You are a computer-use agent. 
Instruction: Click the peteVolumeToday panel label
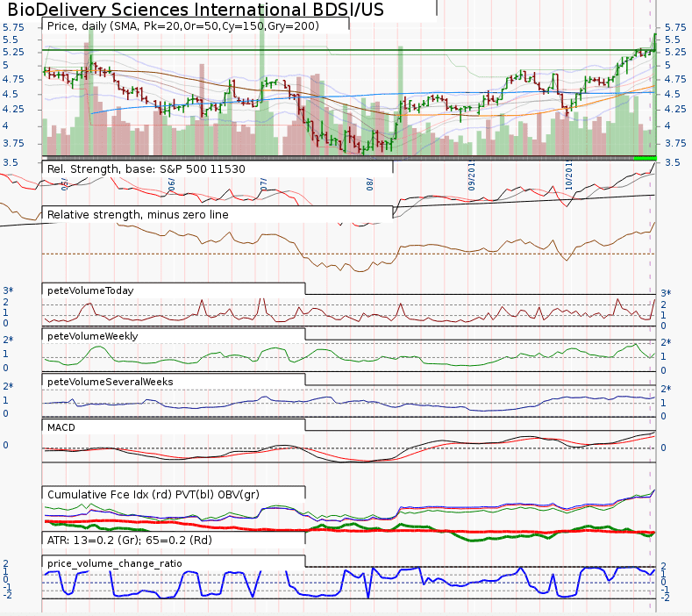(x=90, y=290)
